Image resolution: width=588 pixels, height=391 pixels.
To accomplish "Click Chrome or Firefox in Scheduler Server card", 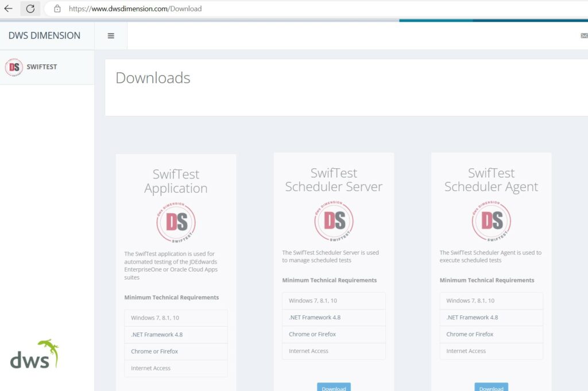I will coord(334,334).
